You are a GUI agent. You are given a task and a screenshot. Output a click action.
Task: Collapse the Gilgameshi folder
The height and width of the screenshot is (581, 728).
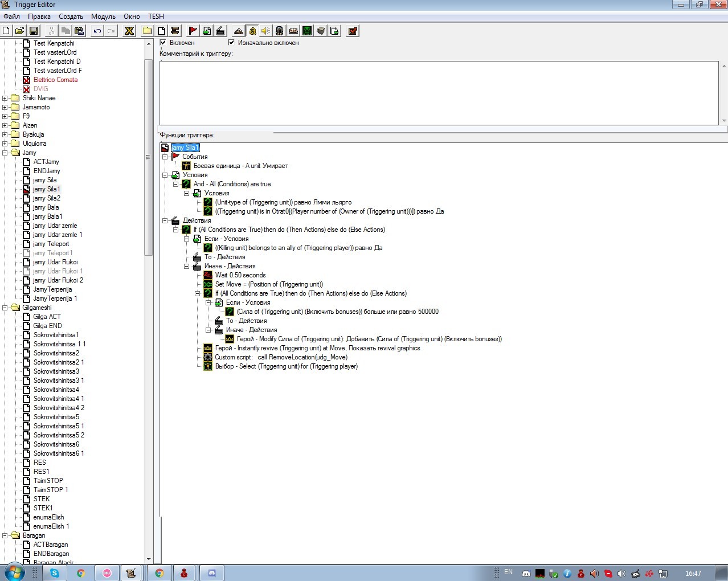tap(5, 308)
